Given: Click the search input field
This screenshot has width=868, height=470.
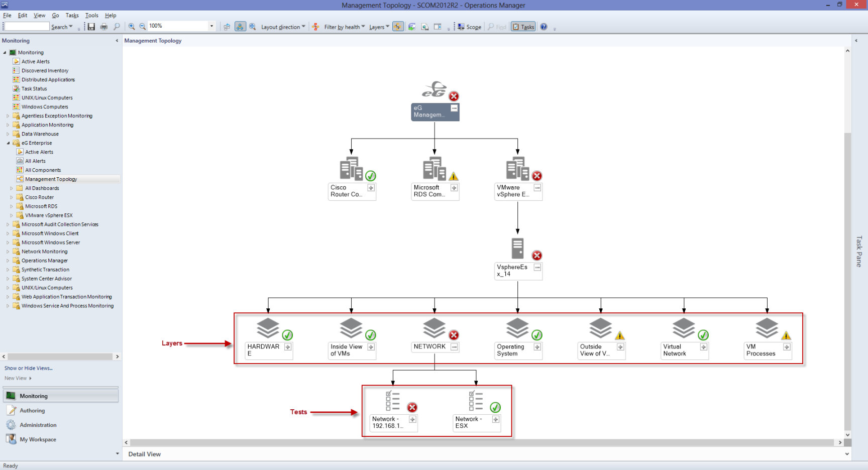Looking at the screenshot, I should click(x=27, y=27).
